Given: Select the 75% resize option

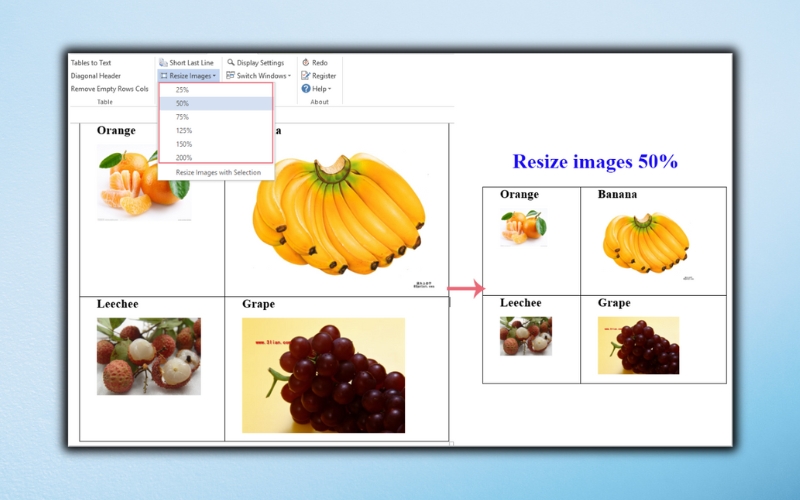Looking at the screenshot, I should pyautogui.click(x=216, y=117).
